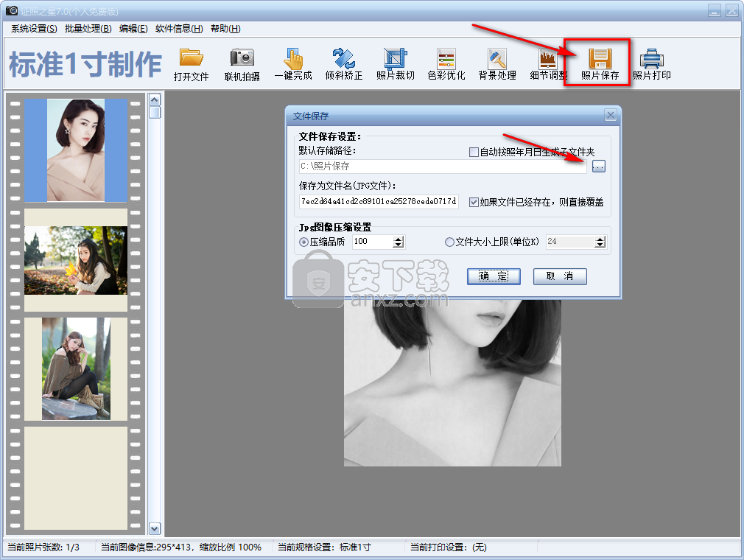Select 压缩品质 radio button
This screenshot has width=744, height=560.
tap(303, 242)
